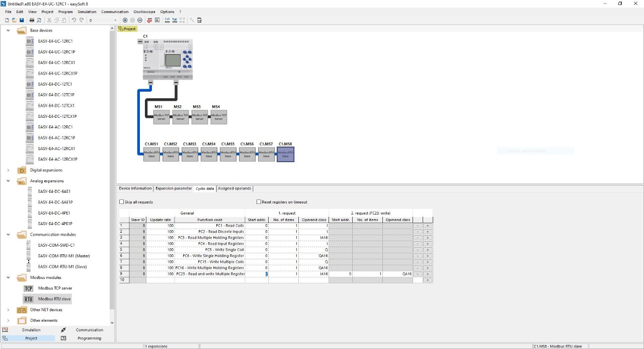
Task: Click the Project view button at bottom
Action: click(x=28, y=338)
